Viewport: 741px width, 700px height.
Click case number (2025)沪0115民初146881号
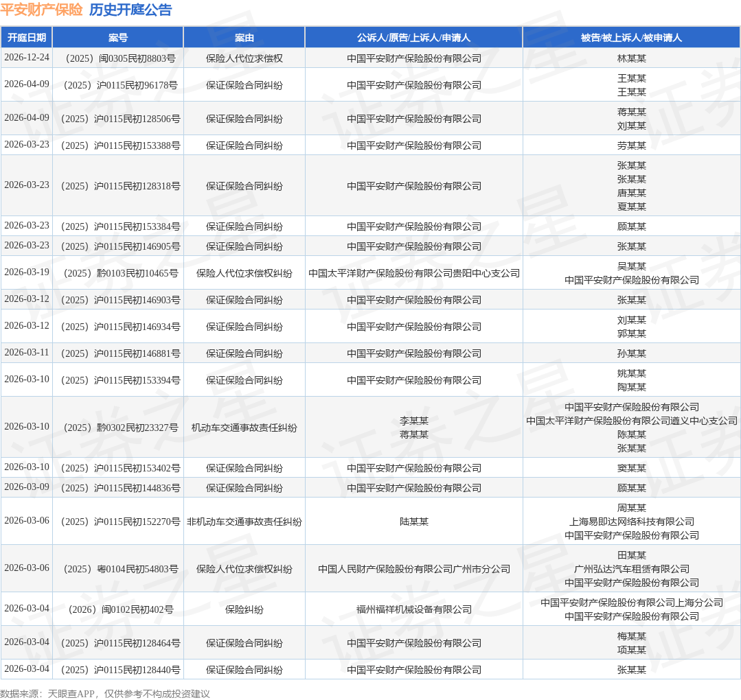coord(117,354)
